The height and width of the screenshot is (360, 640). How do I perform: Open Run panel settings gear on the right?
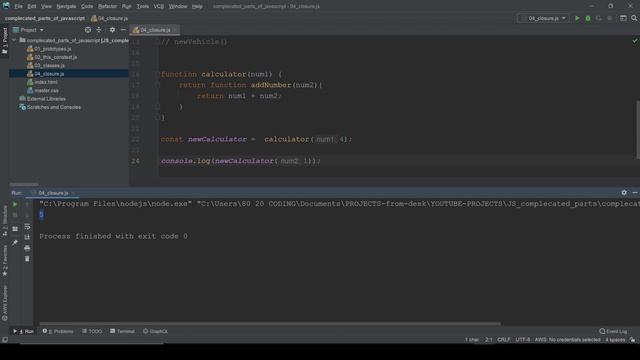point(624,193)
